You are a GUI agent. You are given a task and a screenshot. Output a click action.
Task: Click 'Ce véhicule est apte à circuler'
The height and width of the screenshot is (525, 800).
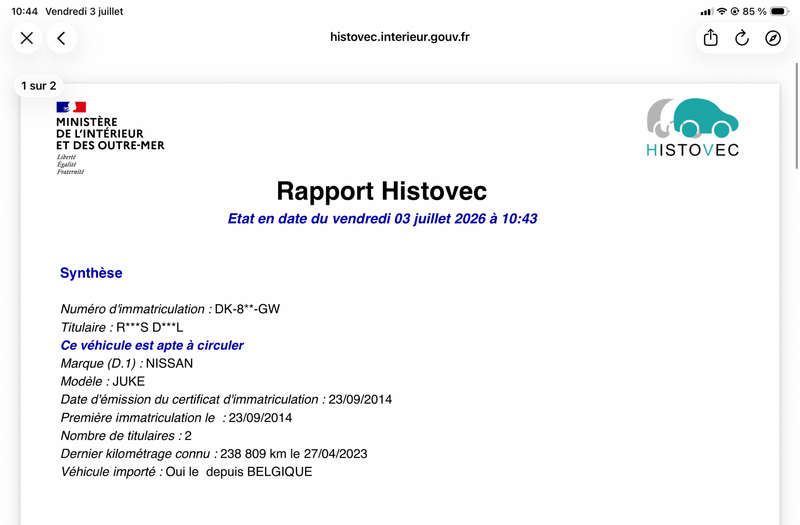coord(152,345)
